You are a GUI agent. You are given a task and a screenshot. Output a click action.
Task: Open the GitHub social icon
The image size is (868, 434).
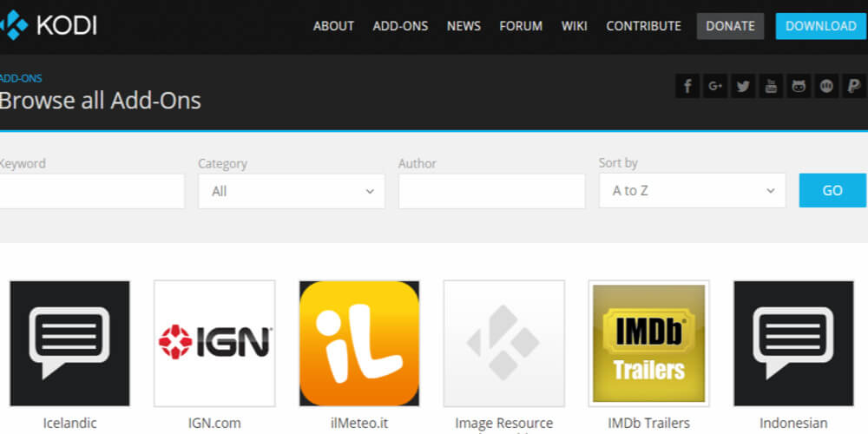(799, 86)
